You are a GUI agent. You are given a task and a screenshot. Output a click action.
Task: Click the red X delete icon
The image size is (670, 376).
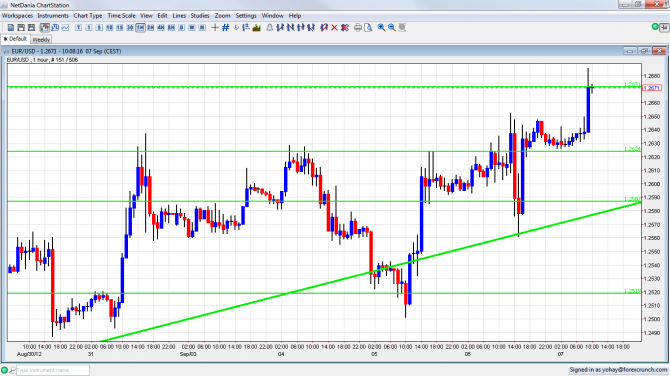click(x=334, y=27)
